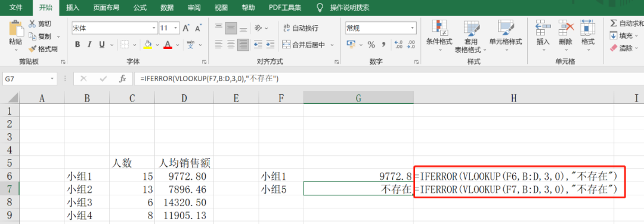Click the Copy (复制) icon

tap(32, 36)
